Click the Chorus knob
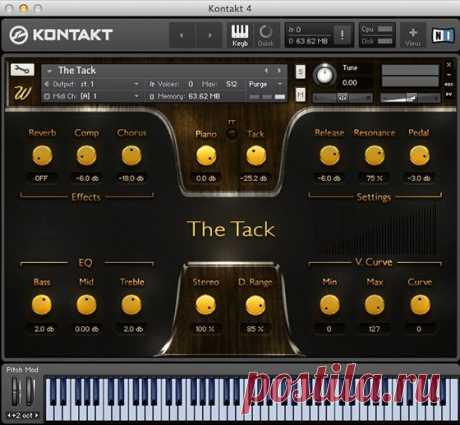Viewport: 460px width, 425px height. click(131, 156)
